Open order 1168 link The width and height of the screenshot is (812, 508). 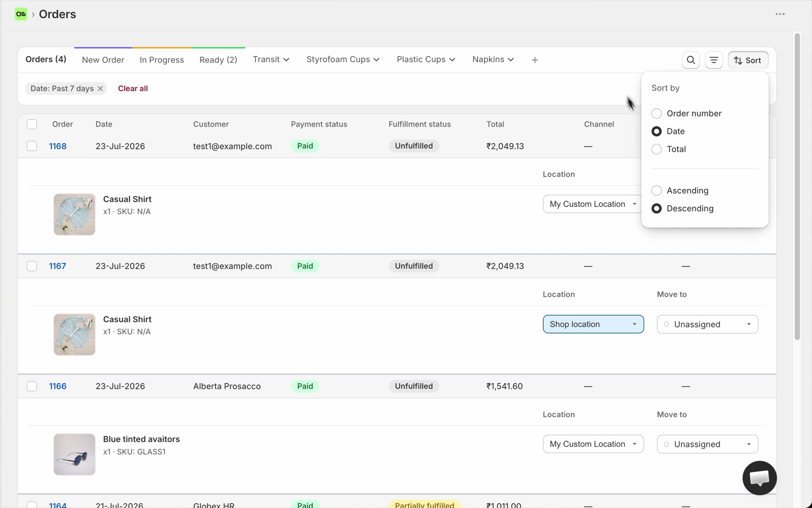(58, 146)
